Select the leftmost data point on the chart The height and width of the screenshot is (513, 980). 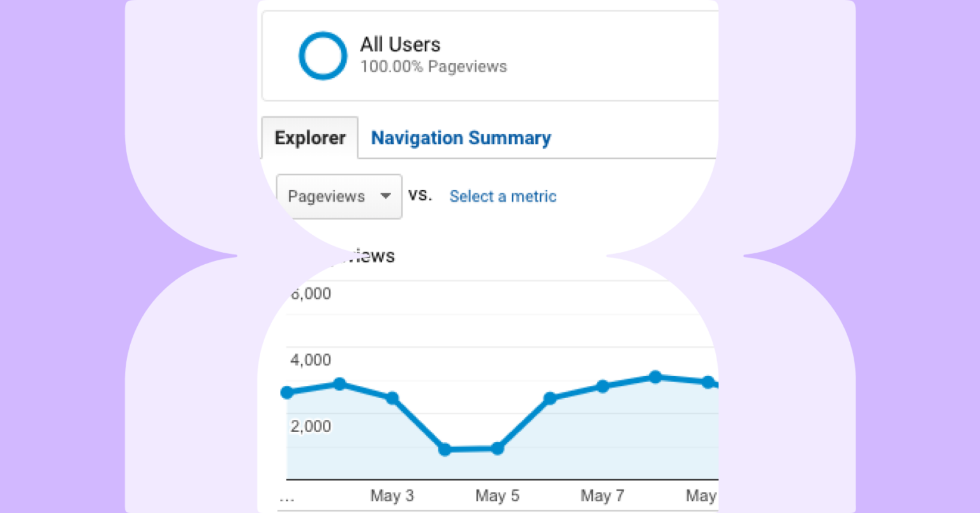[286, 393]
